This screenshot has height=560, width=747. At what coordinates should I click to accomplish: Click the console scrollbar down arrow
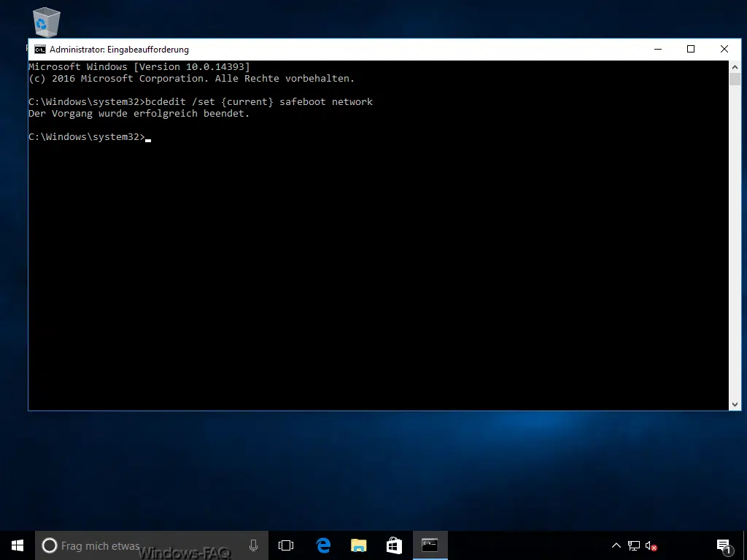(x=735, y=404)
